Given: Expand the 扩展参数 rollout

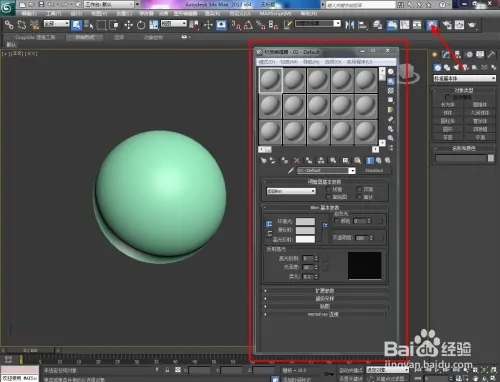Looking at the screenshot, I should click(x=325, y=291).
